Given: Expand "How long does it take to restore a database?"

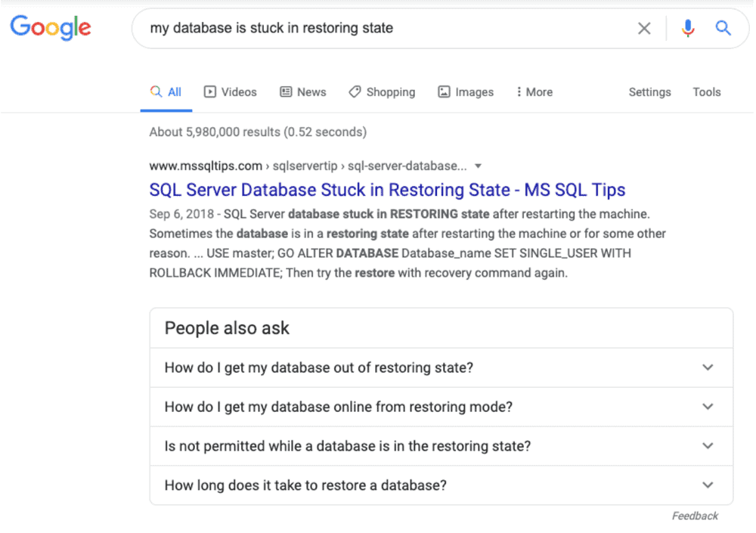Looking at the screenshot, I should click(x=442, y=485).
